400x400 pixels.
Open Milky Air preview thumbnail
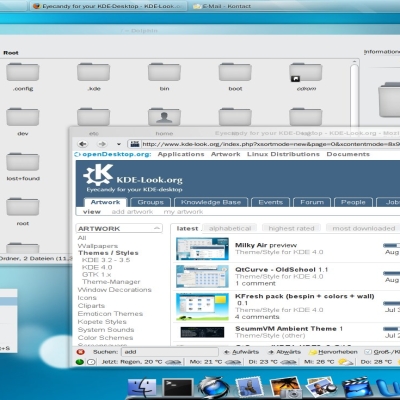tap(202, 249)
